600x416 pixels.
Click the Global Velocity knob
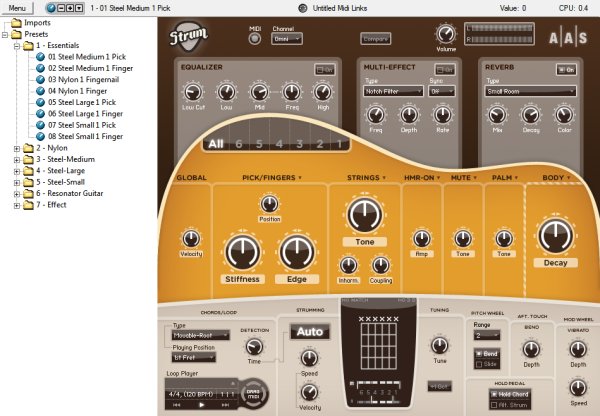(x=191, y=239)
